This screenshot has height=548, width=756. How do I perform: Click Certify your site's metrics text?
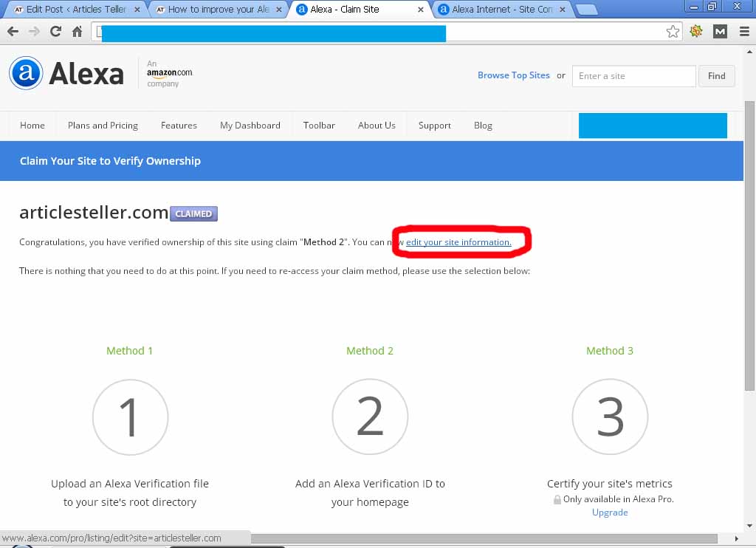609,483
